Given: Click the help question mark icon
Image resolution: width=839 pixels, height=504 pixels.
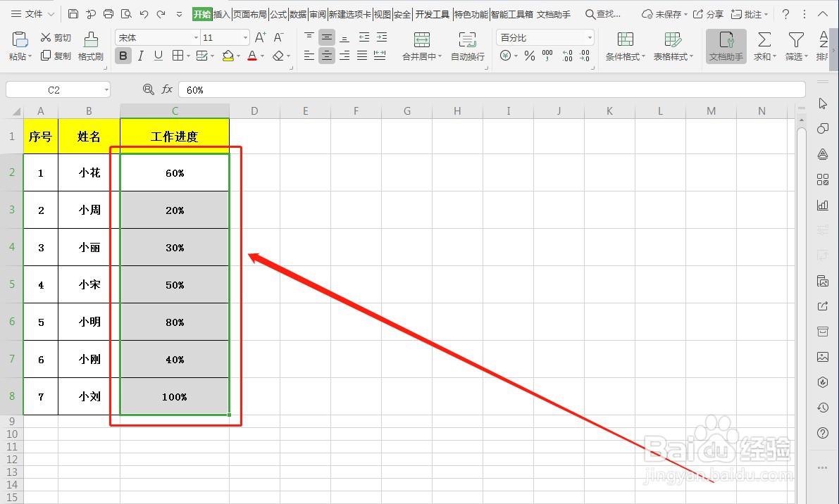Looking at the screenshot, I should [785, 14].
